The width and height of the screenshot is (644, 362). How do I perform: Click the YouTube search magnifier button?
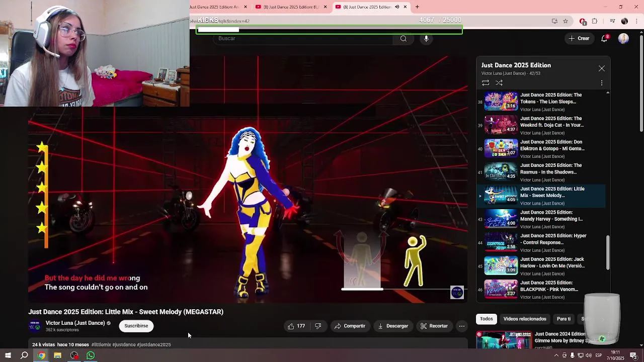point(404,38)
